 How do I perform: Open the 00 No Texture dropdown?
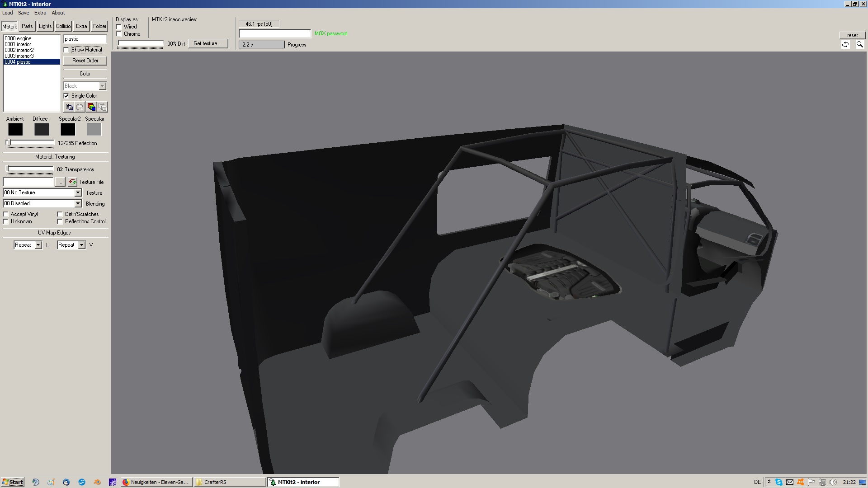tap(78, 193)
